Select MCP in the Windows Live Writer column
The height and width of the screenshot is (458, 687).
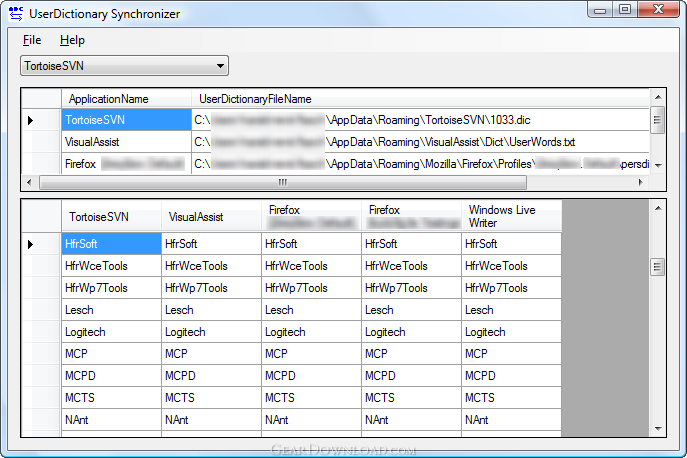[x=511, y=354]
